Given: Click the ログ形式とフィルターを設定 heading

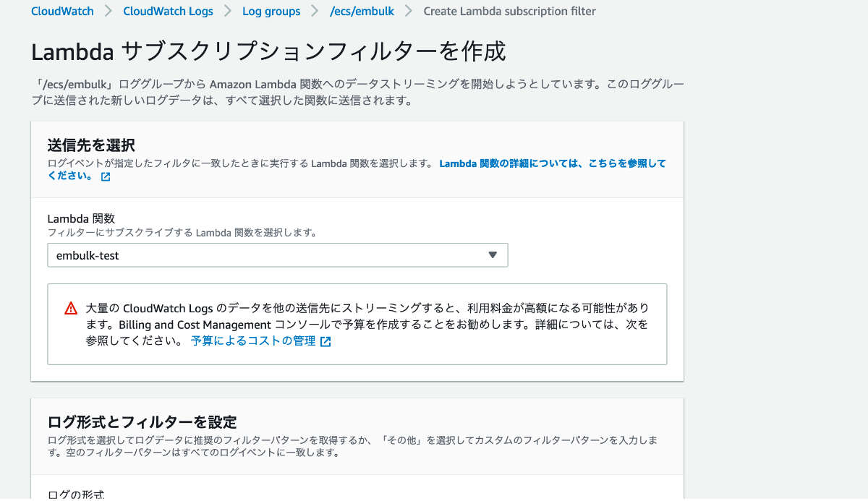Looking at the screenshot, I should [x=142, y=421].
